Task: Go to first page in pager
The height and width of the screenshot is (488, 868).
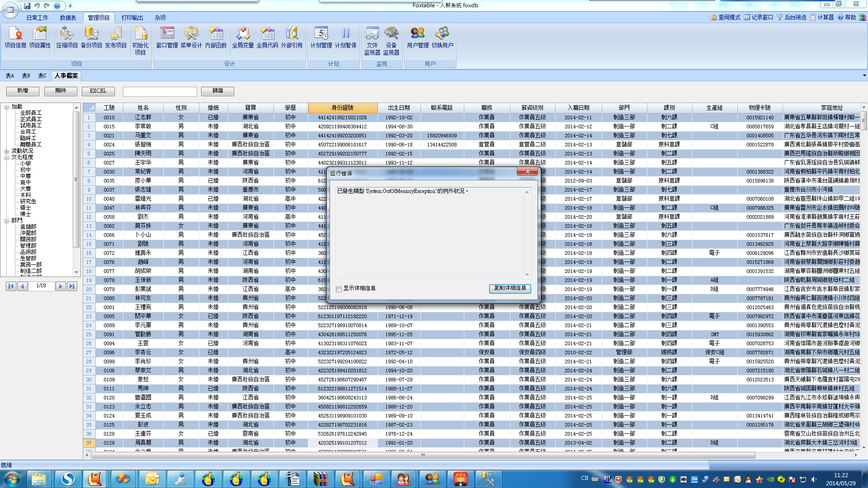Action: point(11,286)
